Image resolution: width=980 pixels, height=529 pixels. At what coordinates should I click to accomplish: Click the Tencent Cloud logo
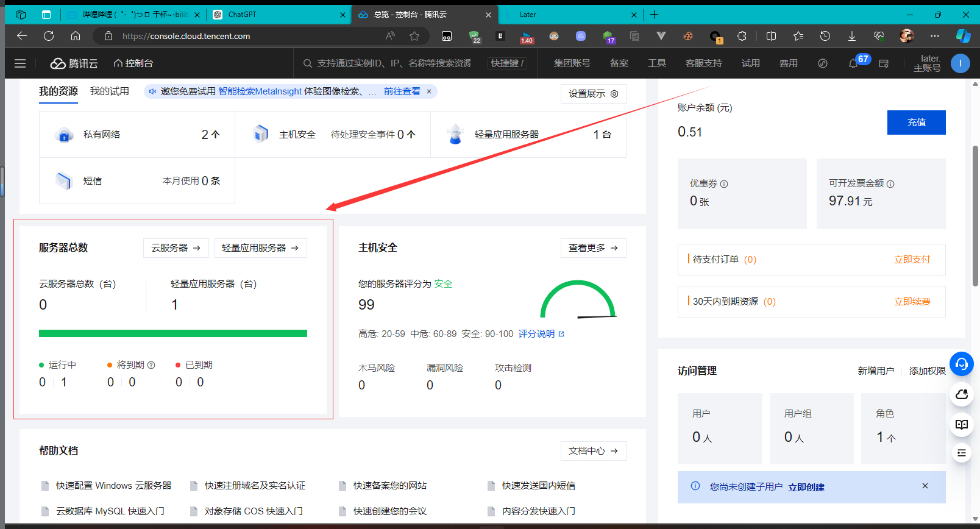tap(74, 63)
